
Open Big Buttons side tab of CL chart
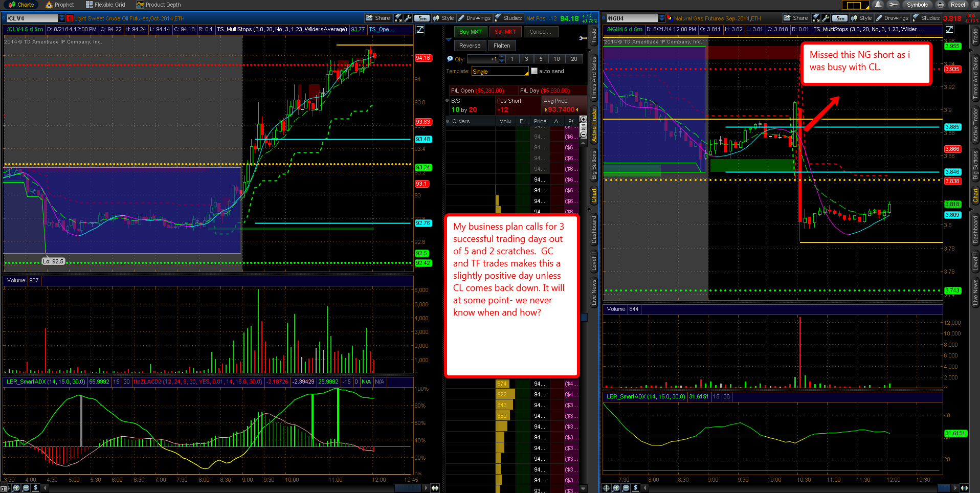pos(594,165)
